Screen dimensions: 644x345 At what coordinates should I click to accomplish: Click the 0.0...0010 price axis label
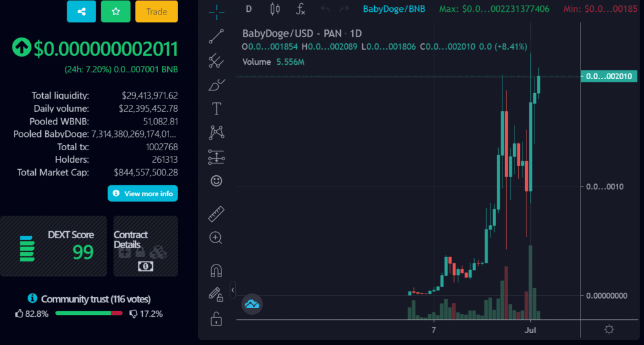coord(604,187)
